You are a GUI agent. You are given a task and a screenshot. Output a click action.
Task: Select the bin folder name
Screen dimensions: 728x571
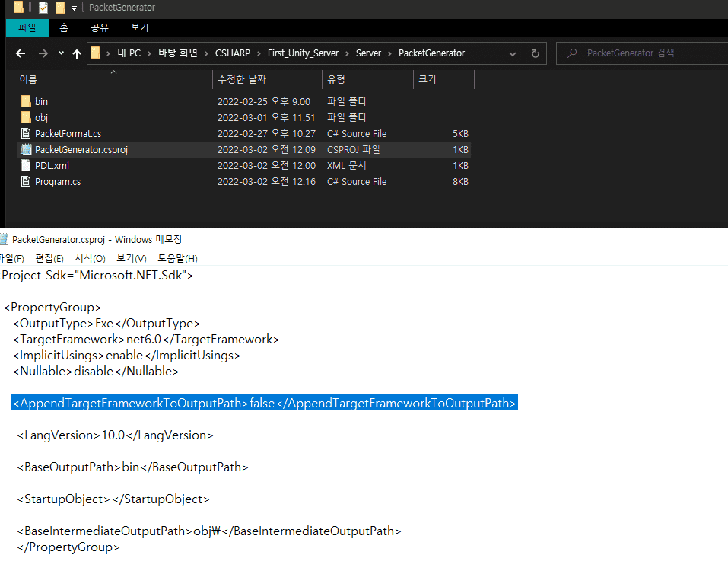pyautogui.click(x=41, y=102)
